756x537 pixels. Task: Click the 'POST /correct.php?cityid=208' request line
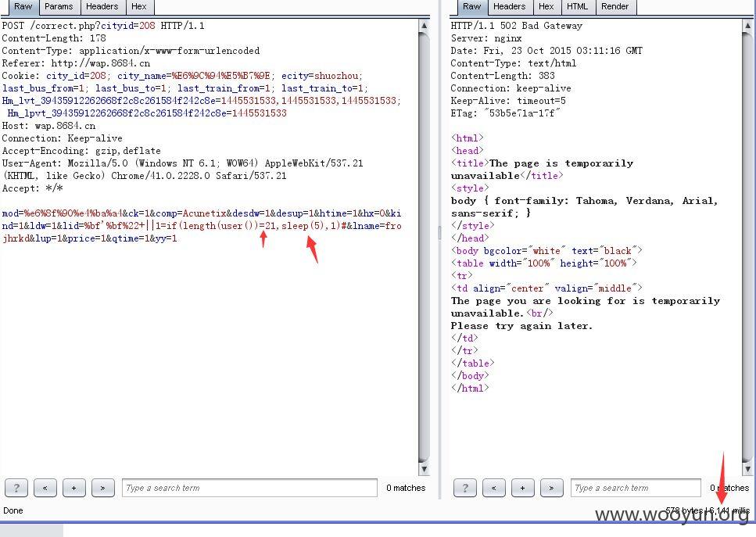[103, 26]
